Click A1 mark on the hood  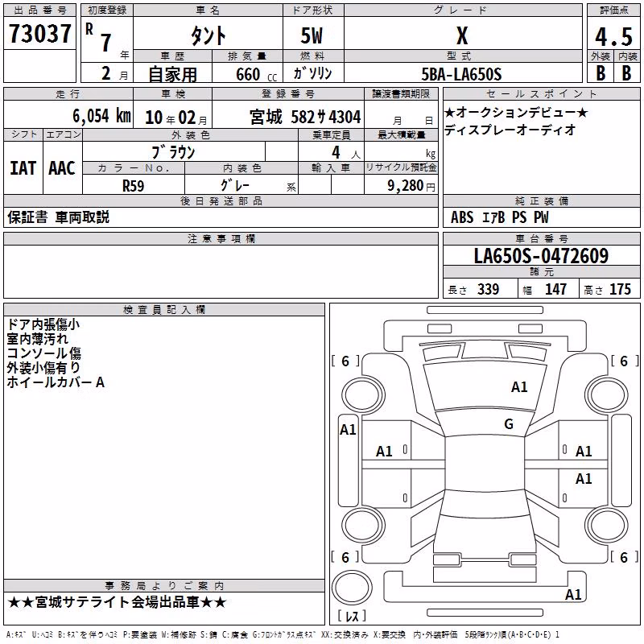coord(519,387)
